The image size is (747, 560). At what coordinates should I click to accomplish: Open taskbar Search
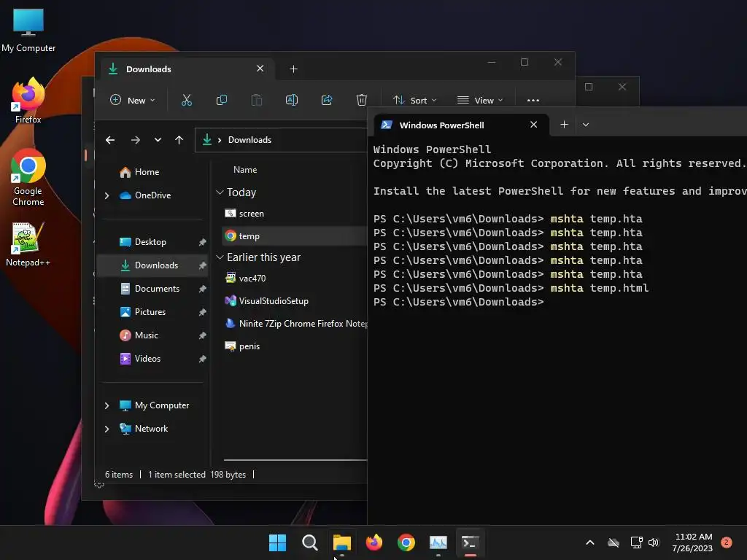[x=309, y=542]
